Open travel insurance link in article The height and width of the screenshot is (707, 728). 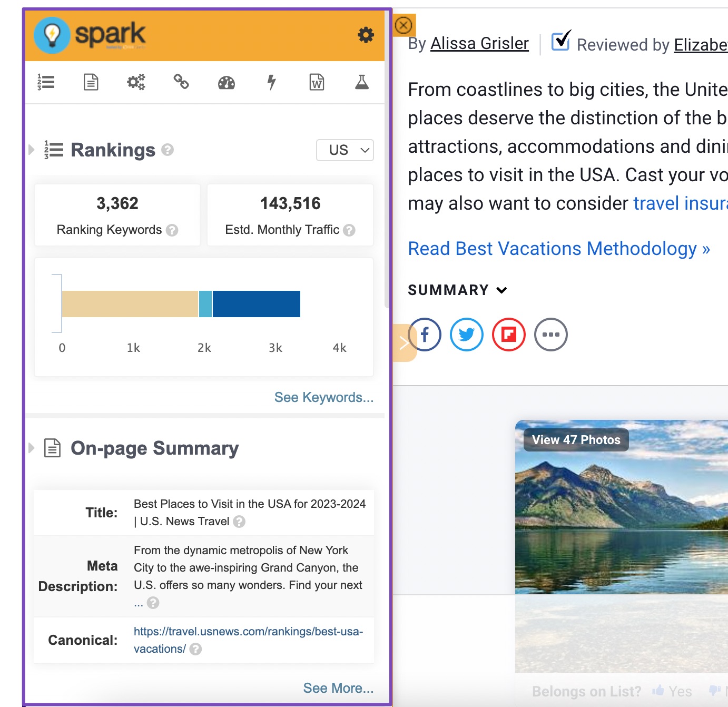click(681, 203)
